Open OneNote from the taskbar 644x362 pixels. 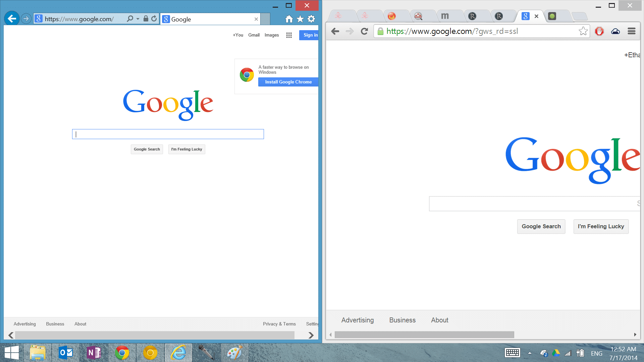click(94, 353)
